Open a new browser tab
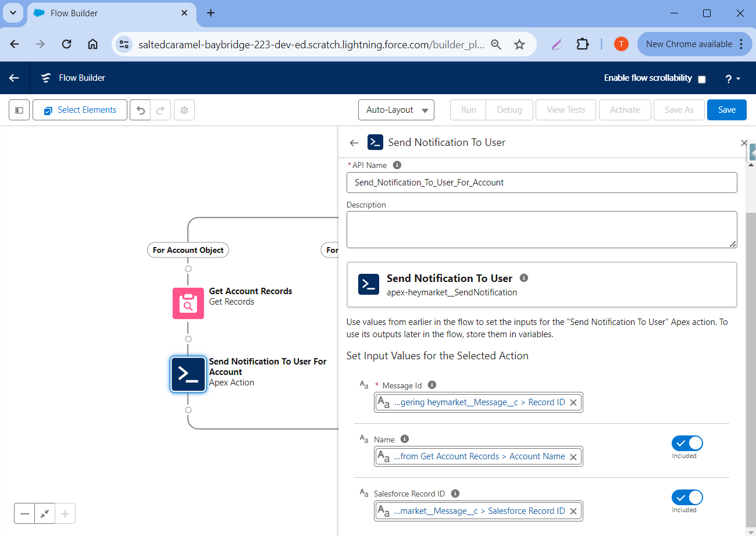This screenshot has width=756, height=536. click(x=211, y=13)
